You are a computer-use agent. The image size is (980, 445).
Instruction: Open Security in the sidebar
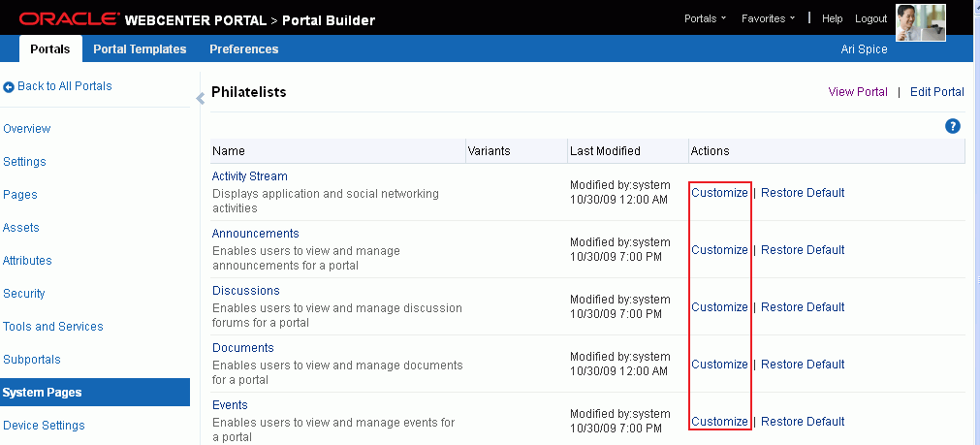click(24, 294)
